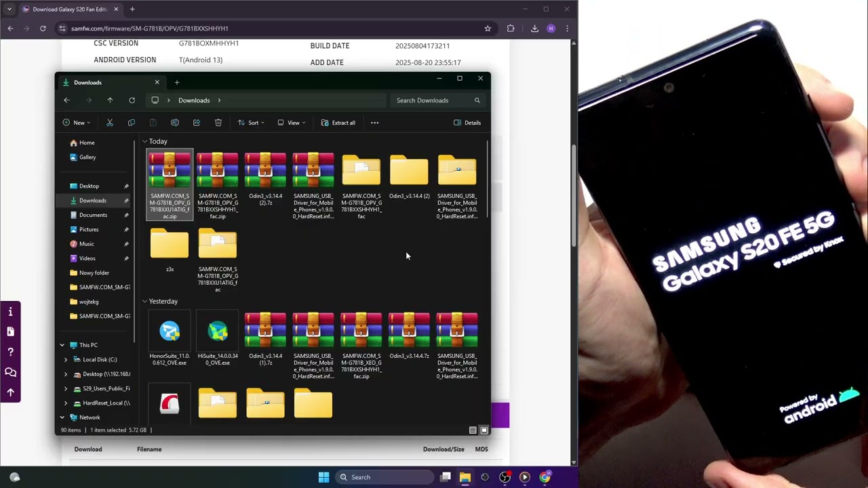Open the Sort dropdown
868x488 pixels.
250,123
